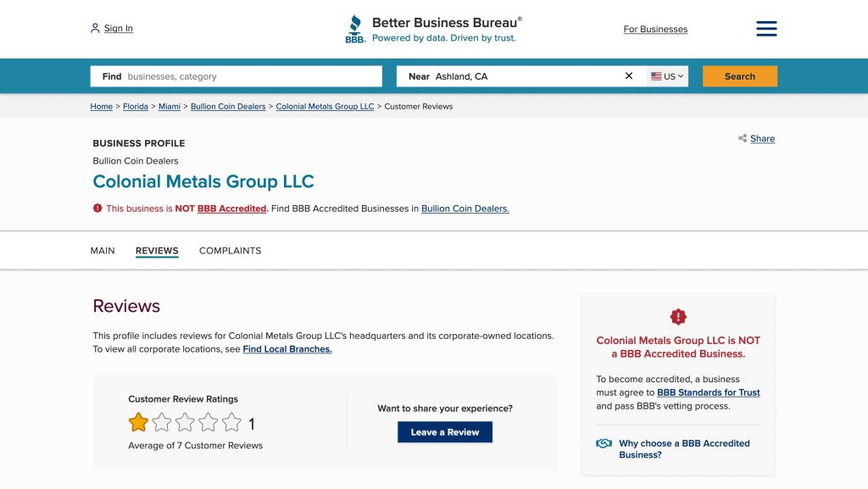
Task: Open the BBB Standards for Trust link
Action: point(709,392)
